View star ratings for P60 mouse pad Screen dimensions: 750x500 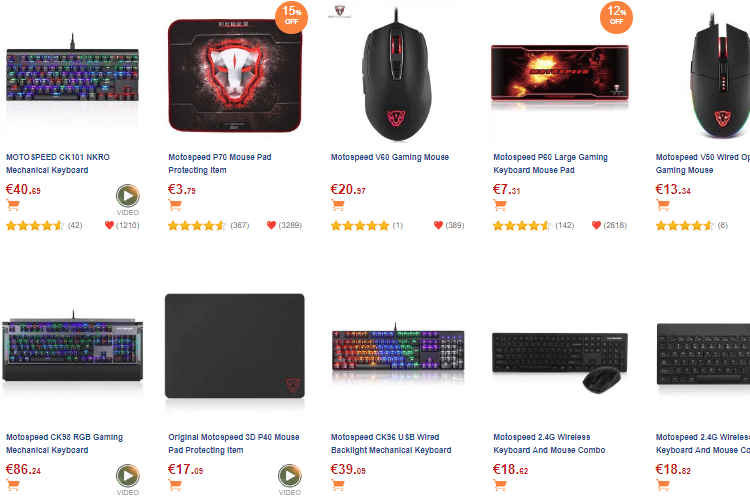[x=522, y=225]
